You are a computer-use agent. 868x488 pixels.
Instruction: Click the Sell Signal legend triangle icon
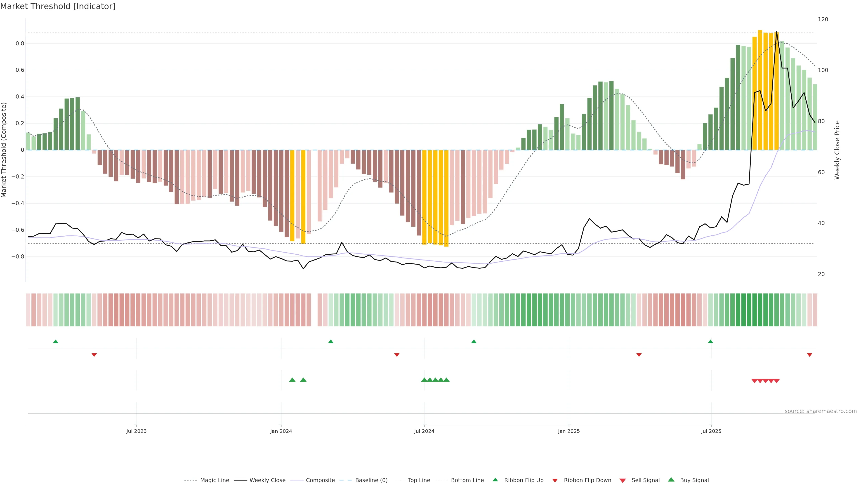(623, 480)
